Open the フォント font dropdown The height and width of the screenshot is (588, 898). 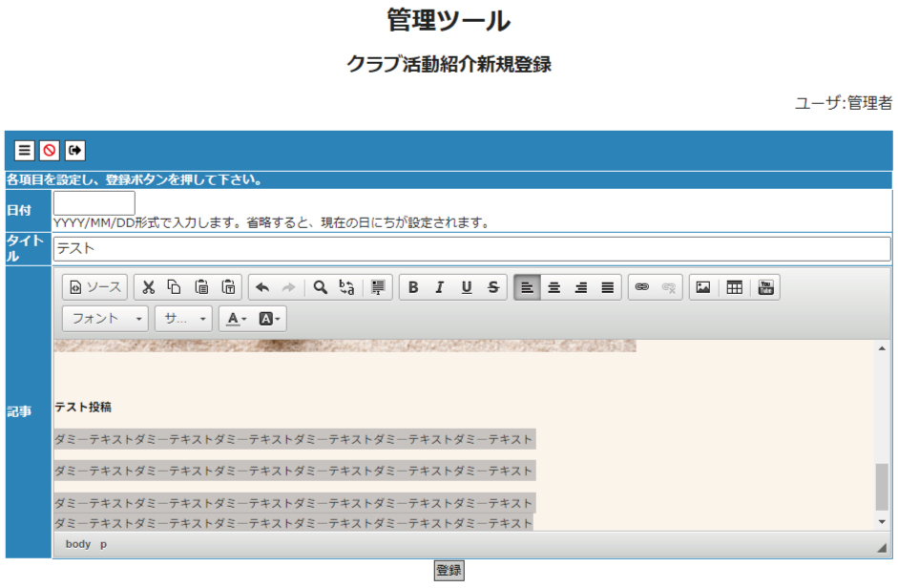tap(105, 319)
